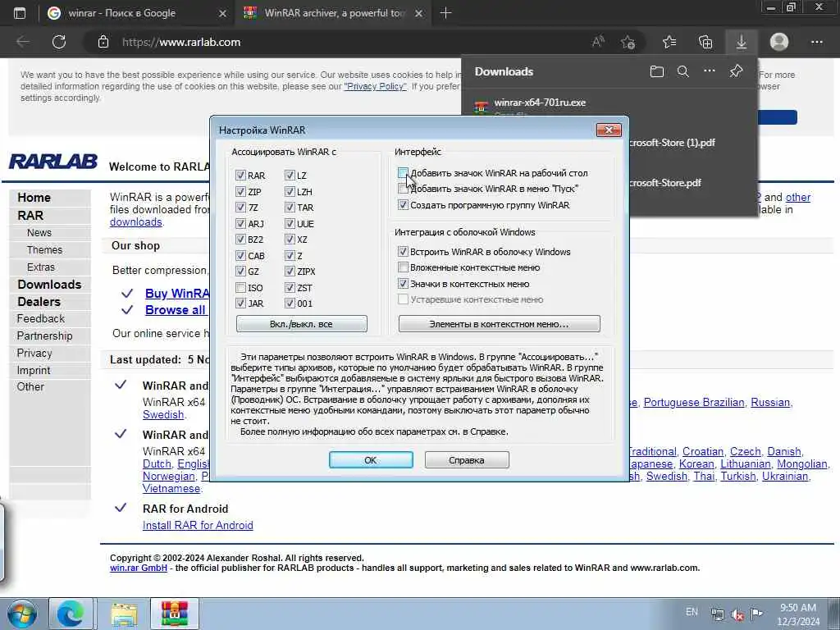Open the win.rar GmbH link
Image resolution: width=840 pixels, height=630 pixels.
tap(138, 568)
